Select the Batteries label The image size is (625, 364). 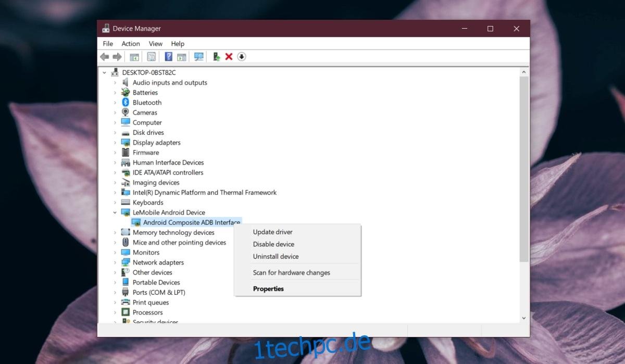[145, 92]
